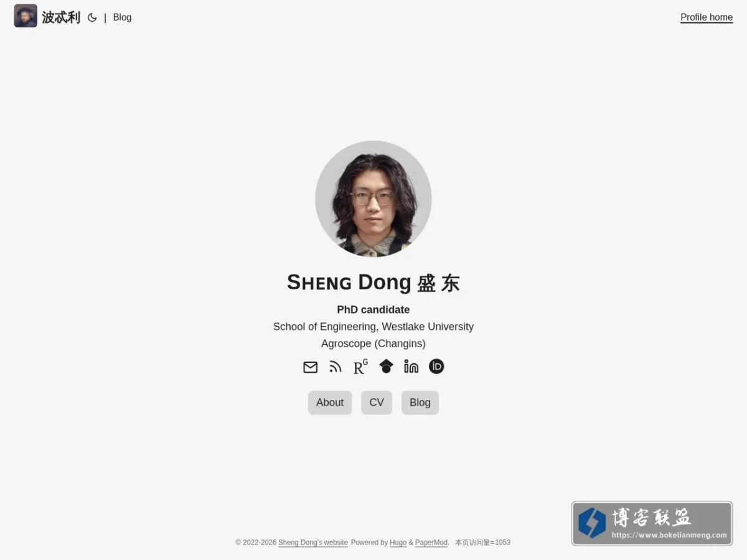Image resolution: width=747 pixels, height=560 pixels.
Task: Open the Blog menu item in header
Action: tap(122, 17)
